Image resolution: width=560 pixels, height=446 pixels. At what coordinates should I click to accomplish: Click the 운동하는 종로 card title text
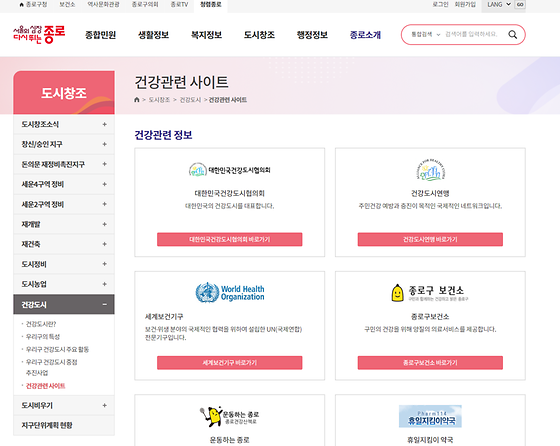point(230,440)
